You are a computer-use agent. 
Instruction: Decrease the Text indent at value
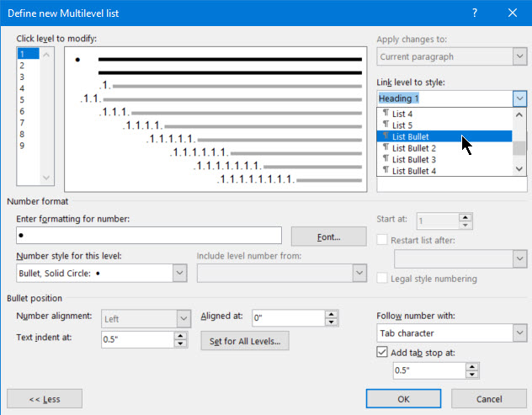tap(180, 343)
